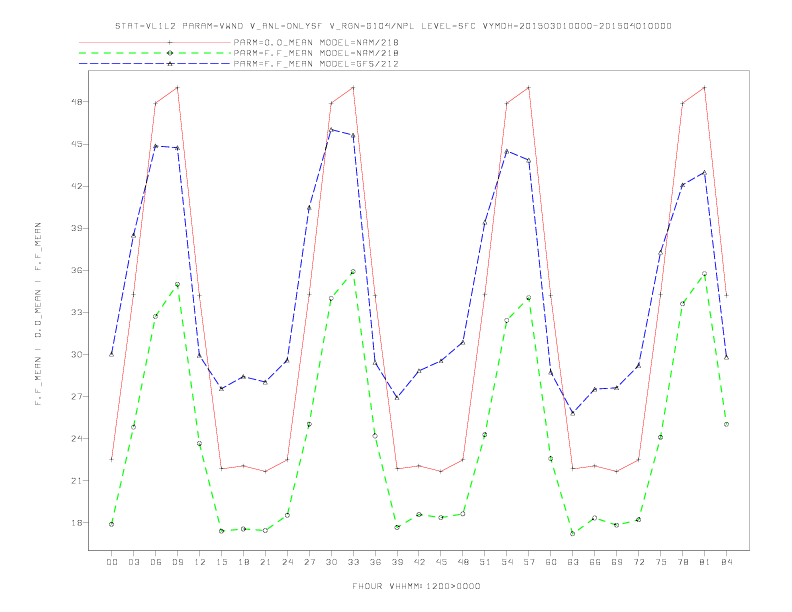792x612 pixels.
Task: Click the triangle marker on blue legend line
Action: (x=170, y=64)
